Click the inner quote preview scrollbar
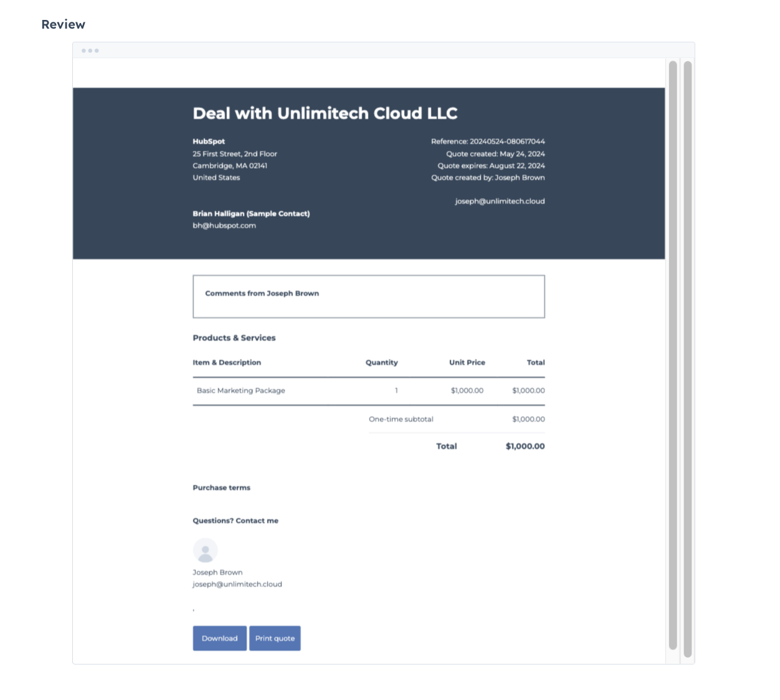This screenshot has height=700, width=780. tap(672, 355)
